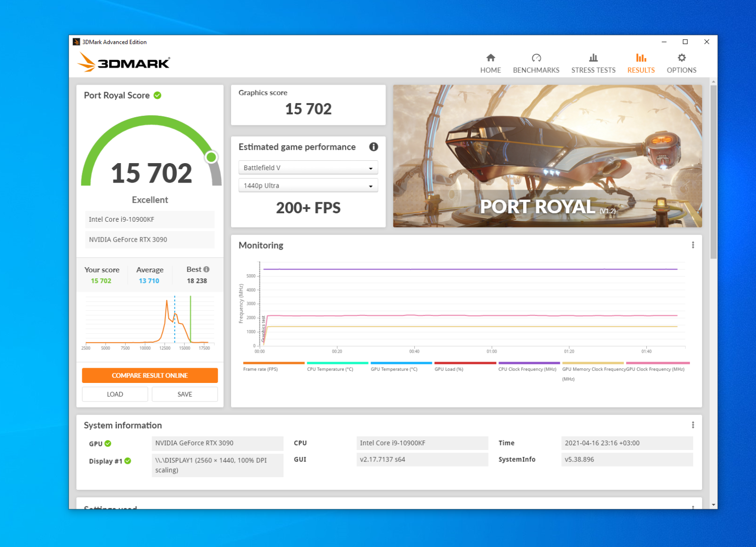Expand the Battlefield V game dropdown
This screenshot has width=756, height=547.
(308, 168)
